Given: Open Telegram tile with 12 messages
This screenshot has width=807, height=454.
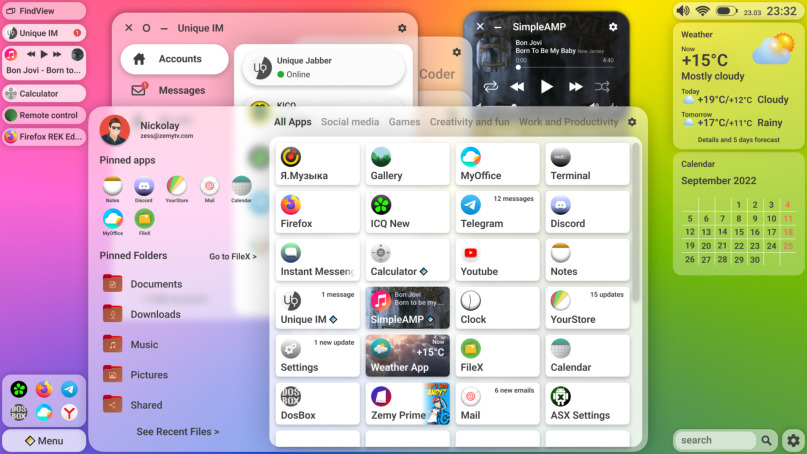Looking at the screenshot, I should [498, 213].
